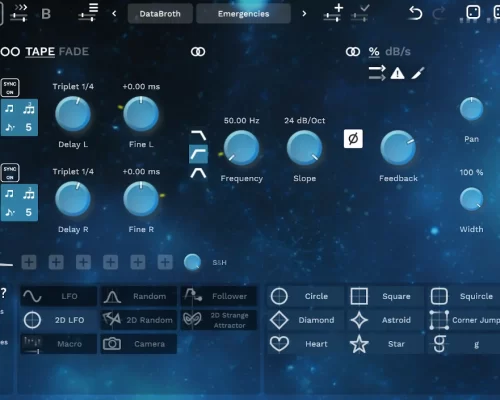500x400 pixels.
Task: Click the B compare icon
Action: coord(46,14)
